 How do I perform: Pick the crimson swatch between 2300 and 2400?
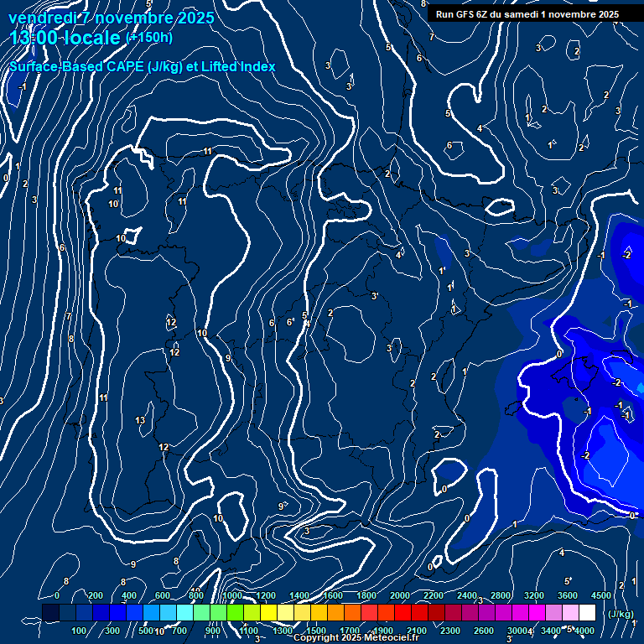click(x=453, y=612)
